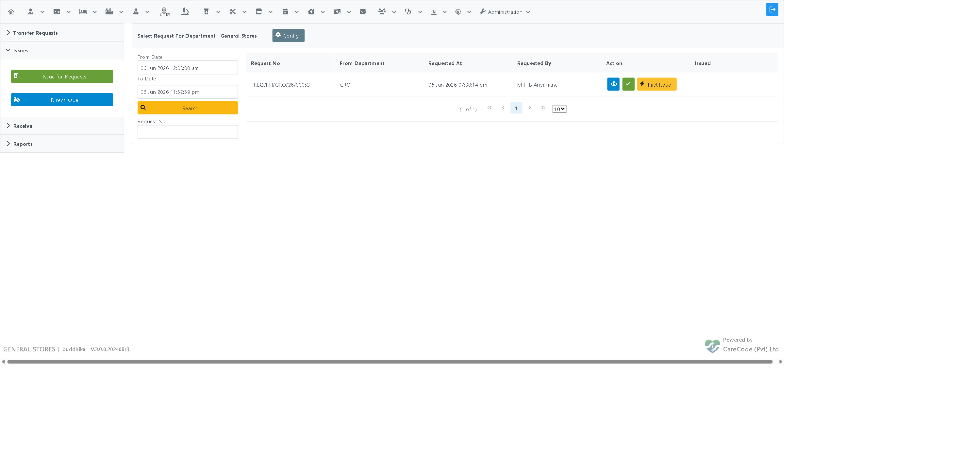Go to next results page
This screenshot has height=456, width=980.
[530, 108]
